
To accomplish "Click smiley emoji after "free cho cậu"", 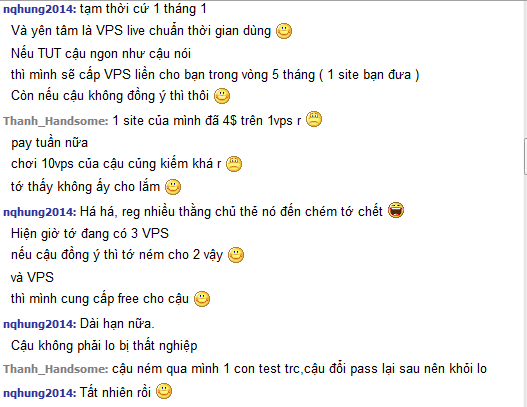I will coord(202,299).
